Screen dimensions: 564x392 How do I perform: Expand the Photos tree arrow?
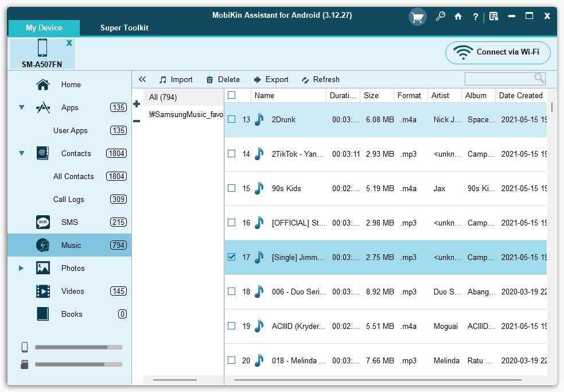pyautogui.click(x=21, y=268)
